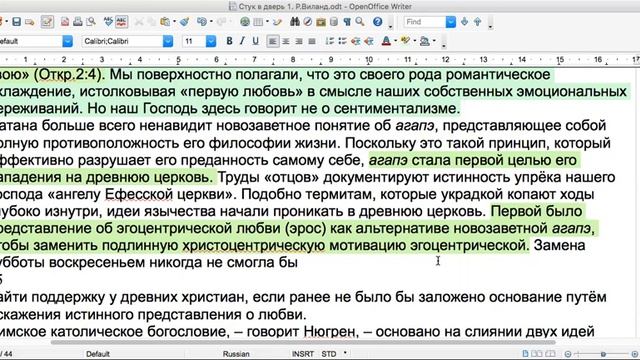Select side-by-side pages view layout icon
640x360 pixels.
tap(536, 353)
